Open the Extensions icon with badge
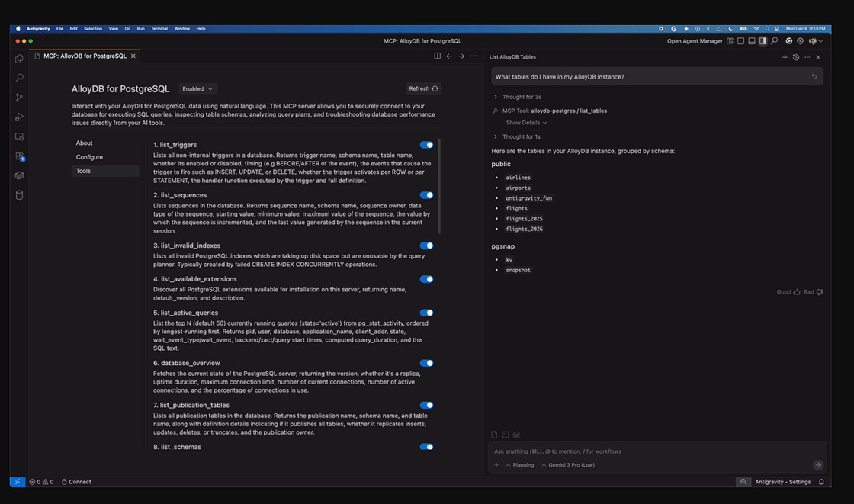Image resolution: width=854 pixels, height=504 pixels. coord(20,156)
